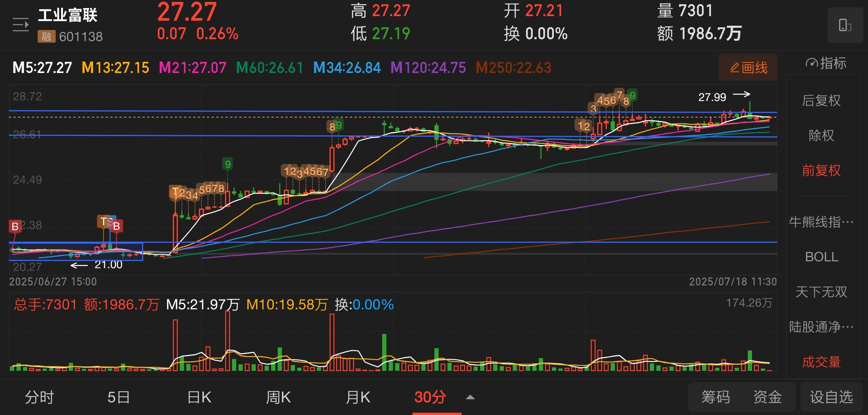The image size is (868, 415).
Task: Select 后复权 adjustment mode
Action: click(821, 101)
